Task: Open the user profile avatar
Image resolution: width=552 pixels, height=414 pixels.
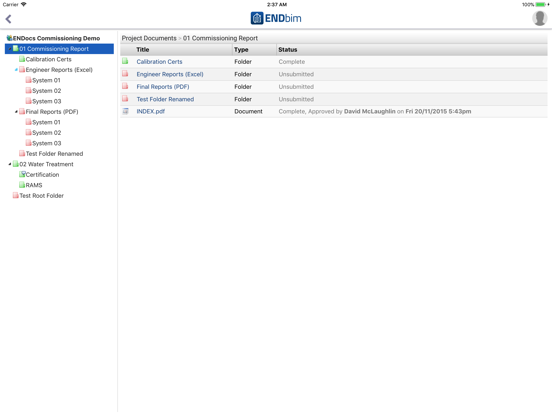Action: pyautogui.click(x=539, y=18)
